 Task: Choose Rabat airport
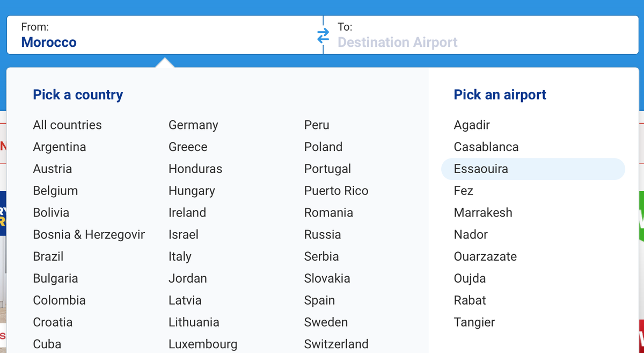click(470, 301)
